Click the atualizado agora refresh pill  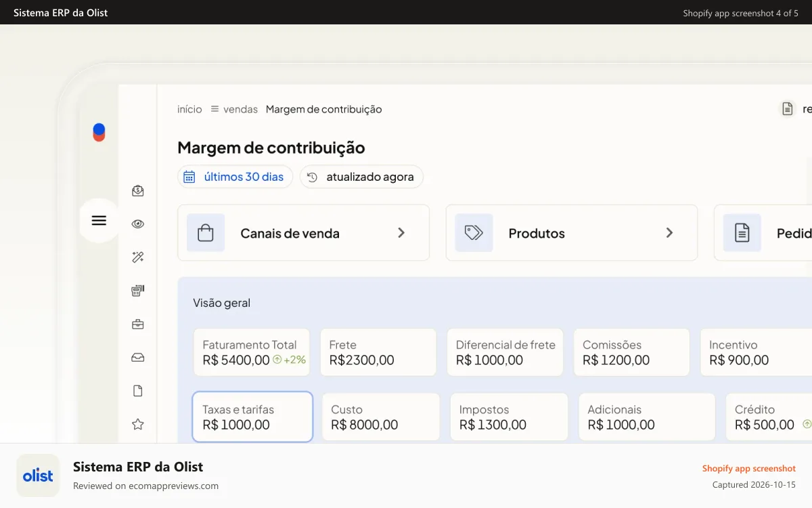361,177
